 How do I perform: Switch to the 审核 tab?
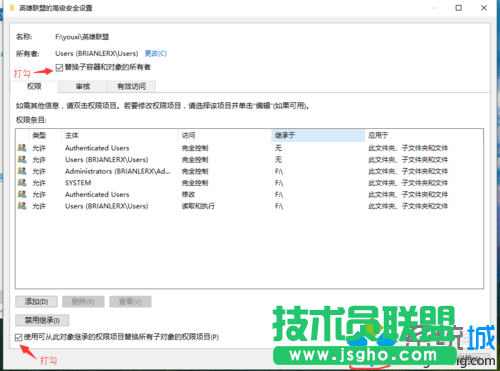(83, 87)
